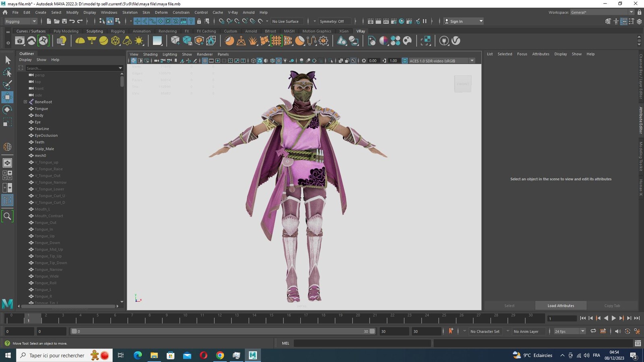Open the Sign In dropdown

[463, 21]
